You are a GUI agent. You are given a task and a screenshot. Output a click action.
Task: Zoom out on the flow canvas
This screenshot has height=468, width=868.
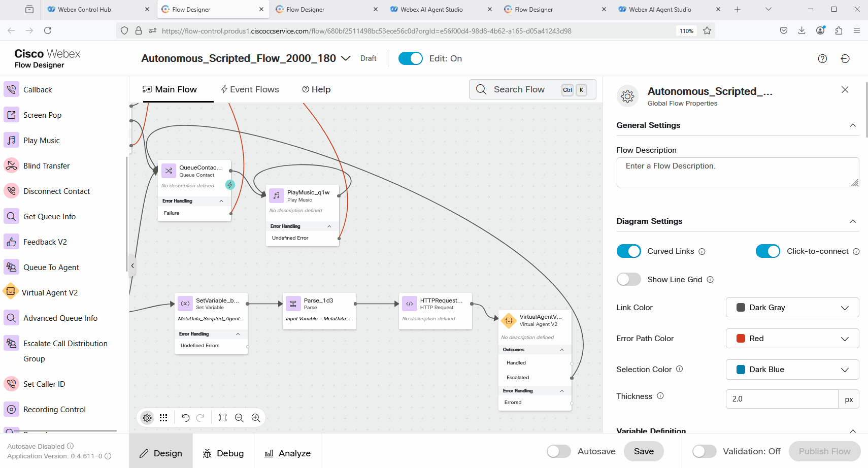(239, 418)
